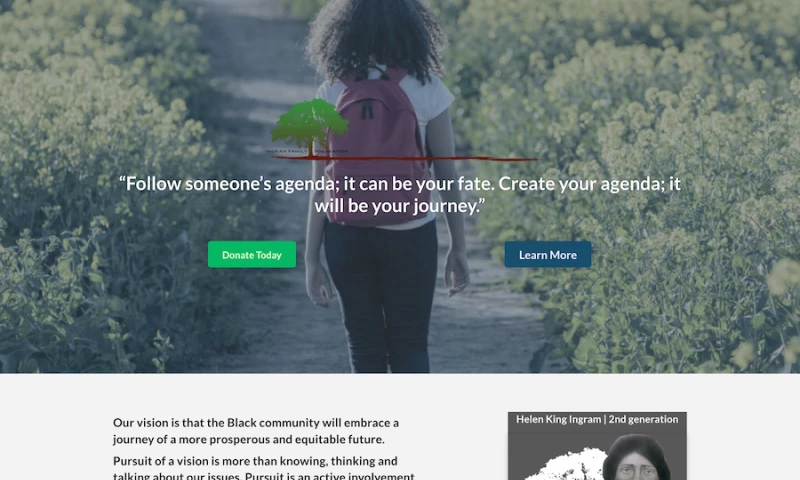
Task: Click the girl's curly hair in photo
Action: pyautogui.click(x=375, y=38)
